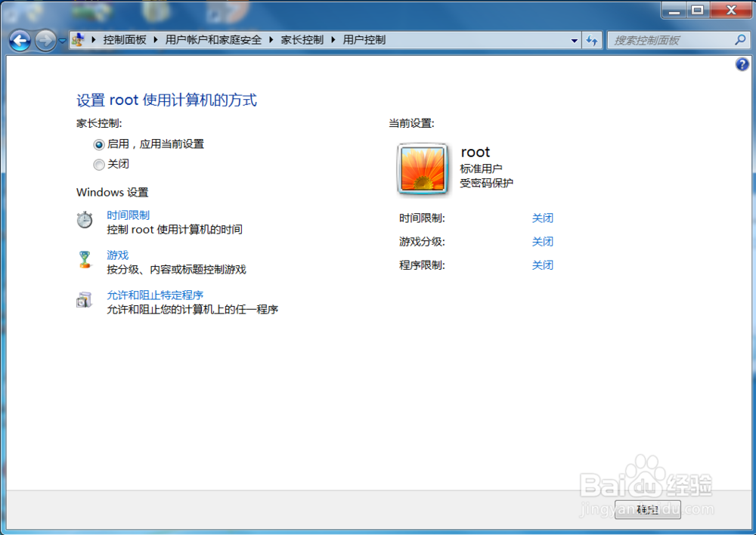Click text 控制 root 使用计算机的时间
This screenshot has height=535, width=756.
tap(175, 230)
